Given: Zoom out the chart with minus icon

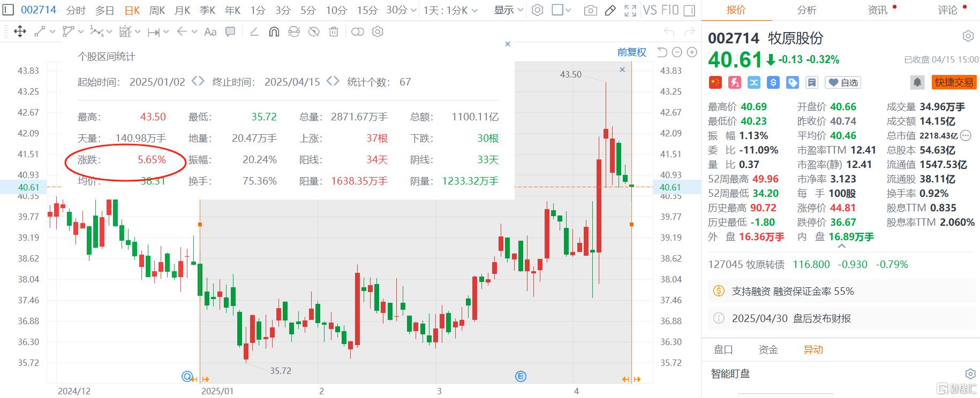Looking at the screenshot, I should pos(677,52).
